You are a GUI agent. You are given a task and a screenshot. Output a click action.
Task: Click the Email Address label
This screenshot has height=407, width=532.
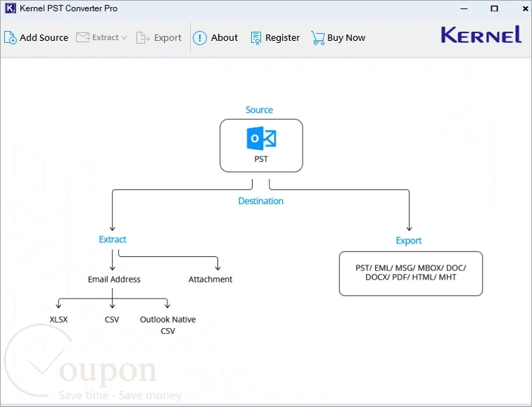click(114, 280)
